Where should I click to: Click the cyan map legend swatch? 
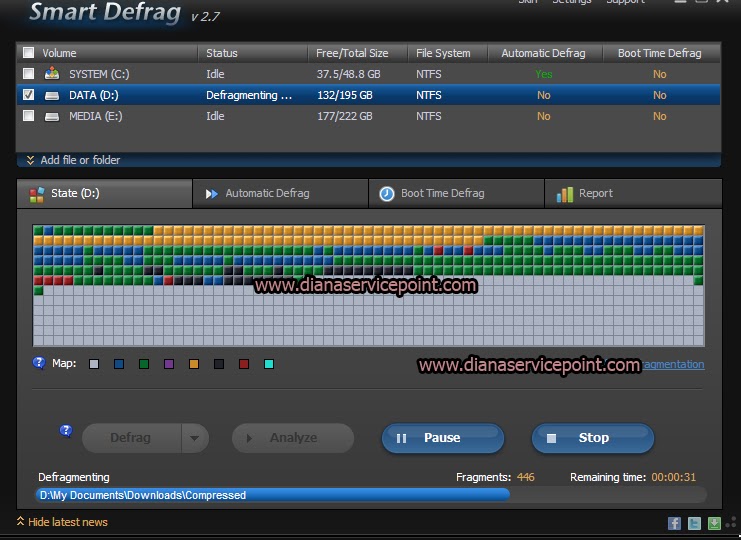coord(269,364)
